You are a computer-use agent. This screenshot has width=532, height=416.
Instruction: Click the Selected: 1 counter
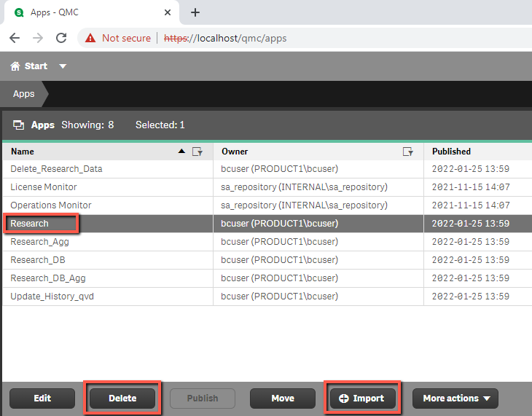point(160,125)
